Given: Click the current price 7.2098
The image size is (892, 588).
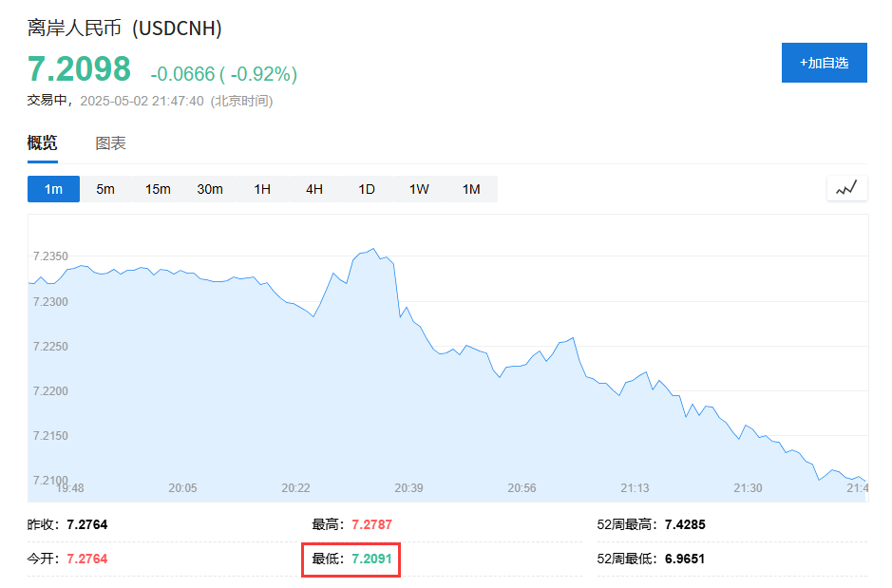Looking at the screenshot, I should 79,69.
